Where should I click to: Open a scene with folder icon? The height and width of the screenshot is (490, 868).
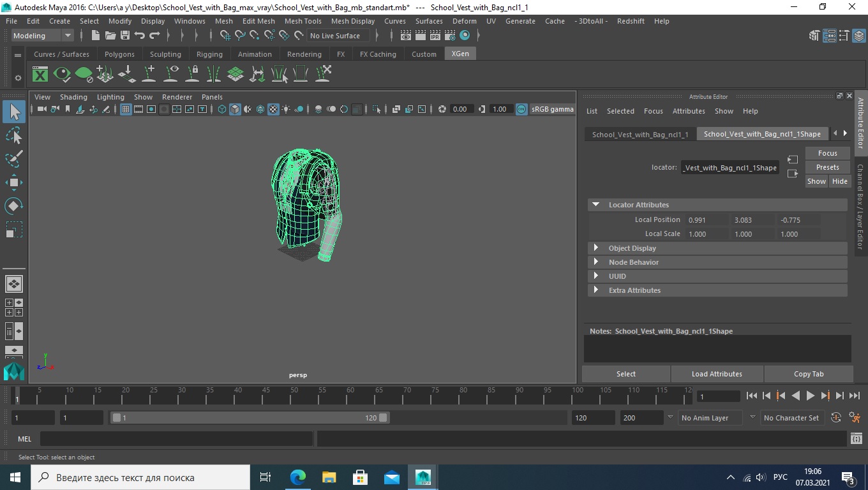click(110, 36)
